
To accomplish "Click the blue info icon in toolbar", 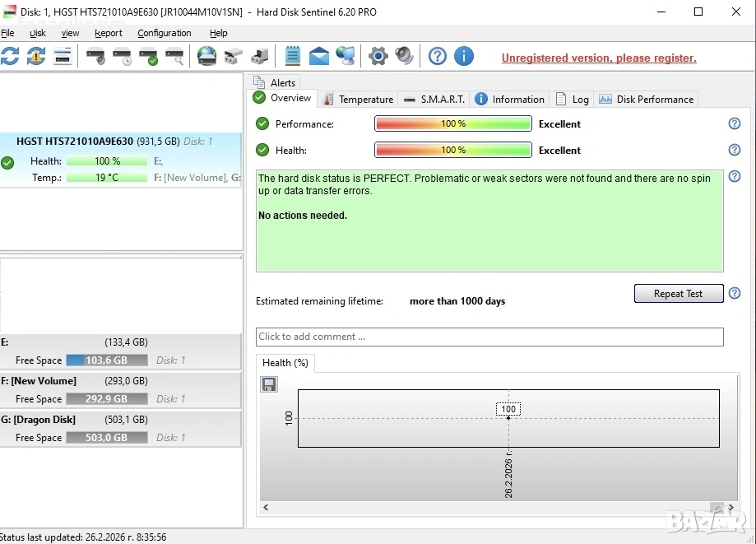I will point(464,56).
